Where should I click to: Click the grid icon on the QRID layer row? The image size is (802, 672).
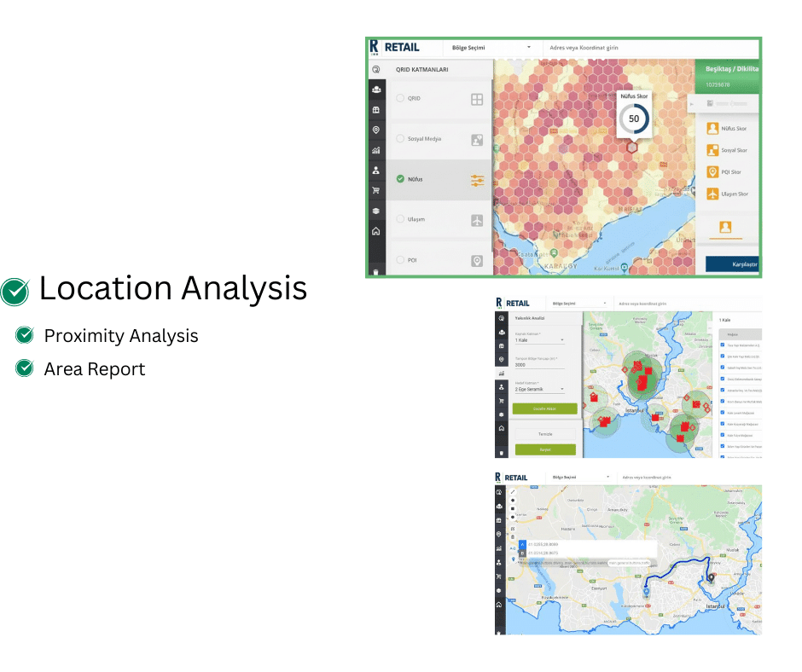477,99
